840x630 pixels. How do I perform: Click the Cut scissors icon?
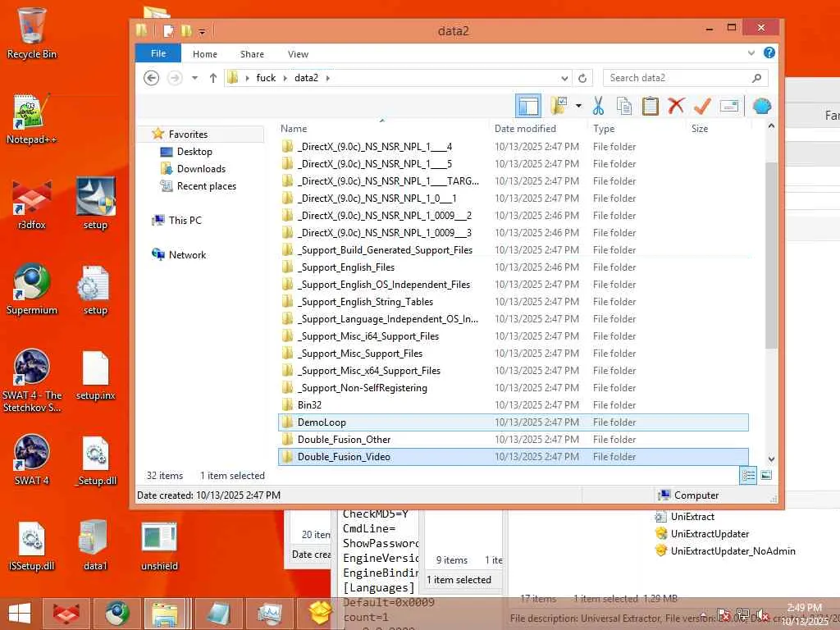598,106
